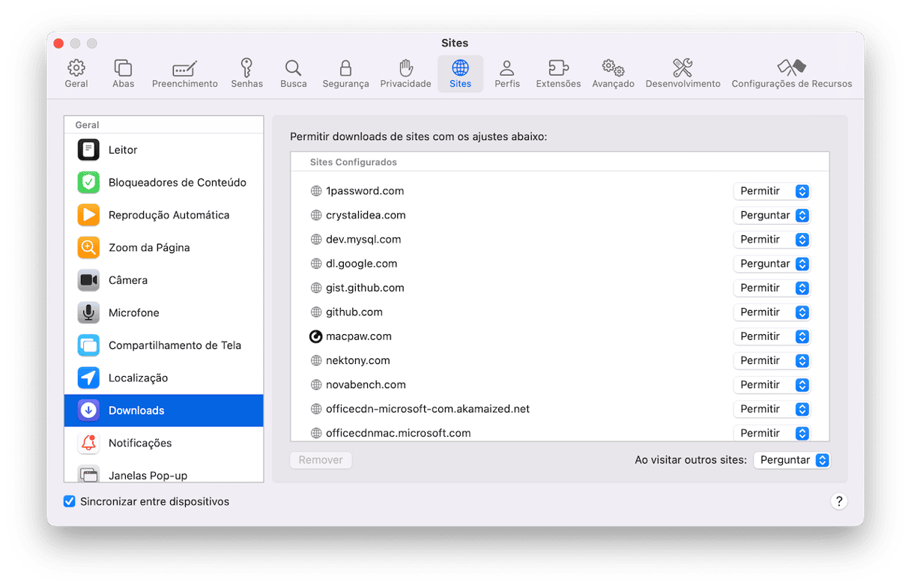Select the Bloqueadores de Conteúdo shield icon
911x588 pixels.
88,183
